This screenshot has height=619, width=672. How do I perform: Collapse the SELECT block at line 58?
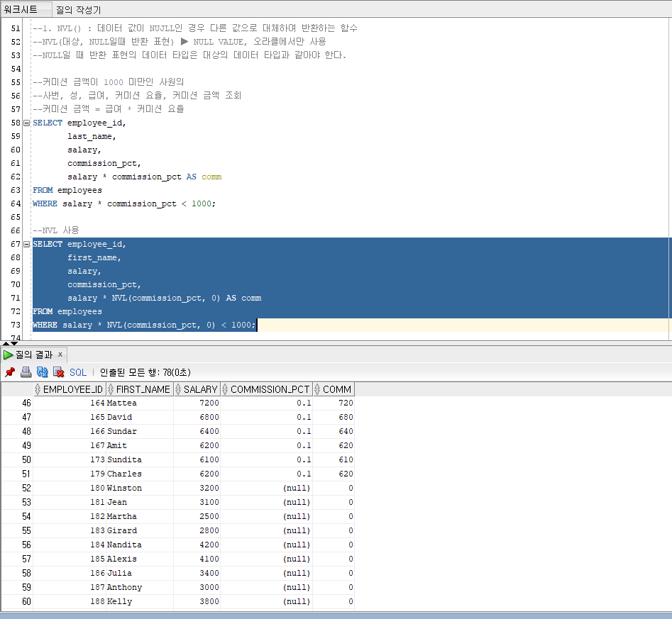(x=26, y=123)
